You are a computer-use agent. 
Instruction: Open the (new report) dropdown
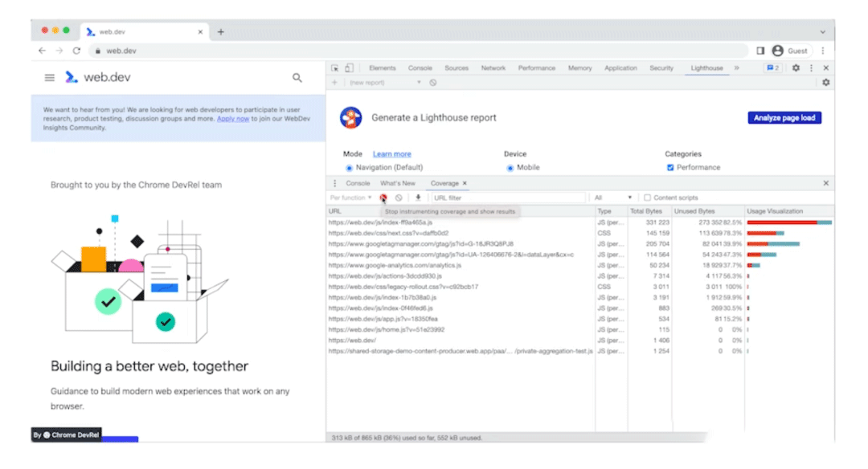[x=385, y=83]
